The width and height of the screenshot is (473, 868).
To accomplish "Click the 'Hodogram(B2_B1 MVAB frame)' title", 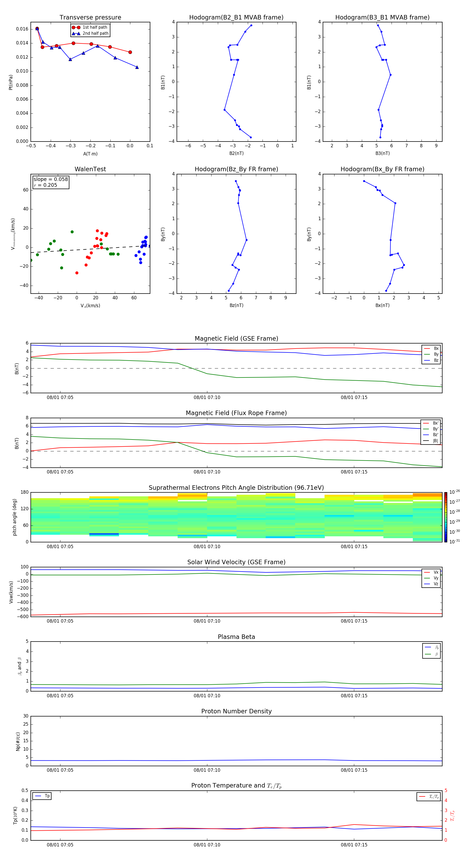I will [236, 18].
